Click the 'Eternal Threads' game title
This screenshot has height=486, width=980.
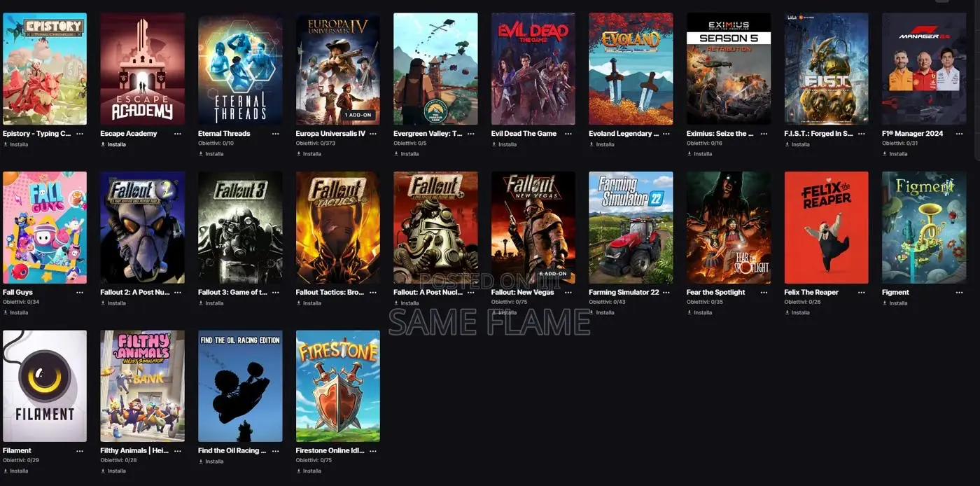coord(224,134)
